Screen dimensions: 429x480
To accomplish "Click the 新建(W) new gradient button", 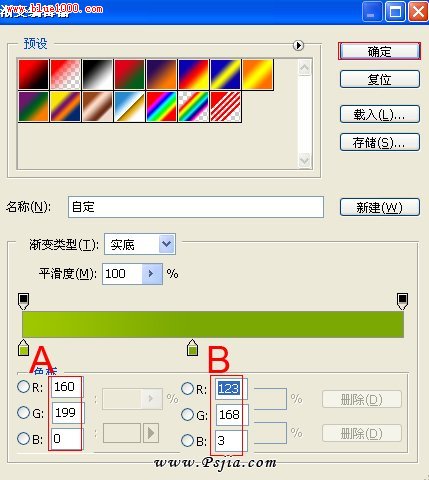I will pos(380,207).
